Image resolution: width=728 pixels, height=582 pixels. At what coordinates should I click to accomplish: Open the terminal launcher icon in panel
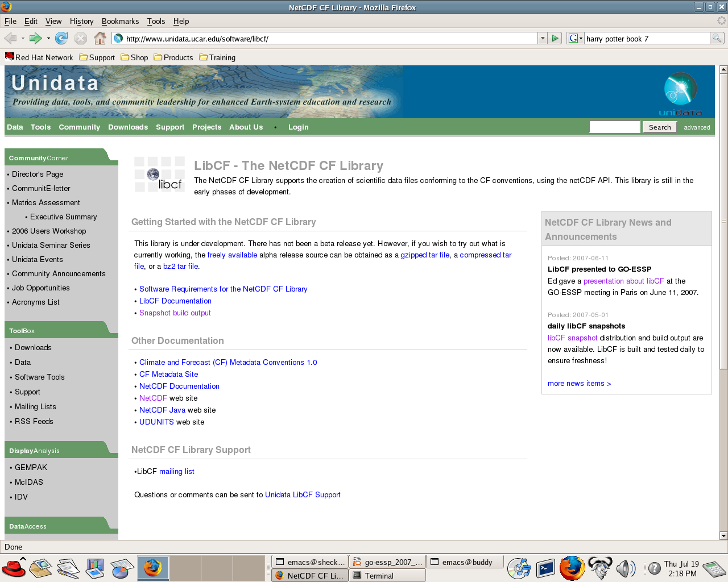click(x=545, y=568)
